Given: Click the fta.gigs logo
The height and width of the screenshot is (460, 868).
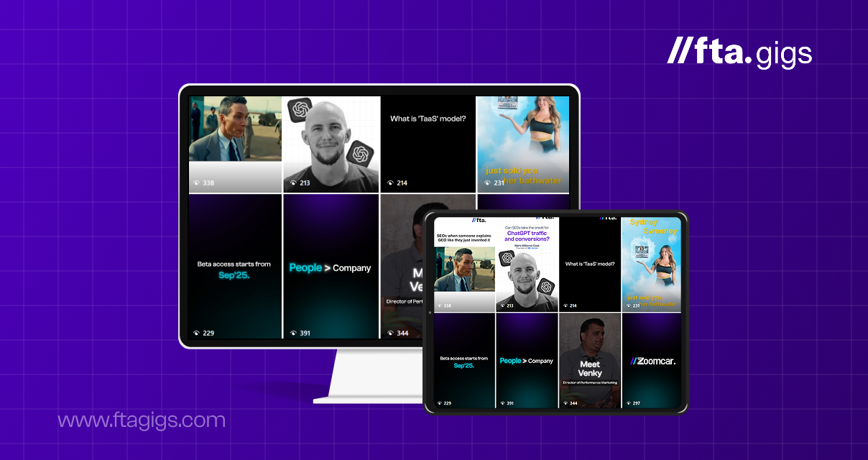Looking at the screenshot, I should (x=739, y=53).
